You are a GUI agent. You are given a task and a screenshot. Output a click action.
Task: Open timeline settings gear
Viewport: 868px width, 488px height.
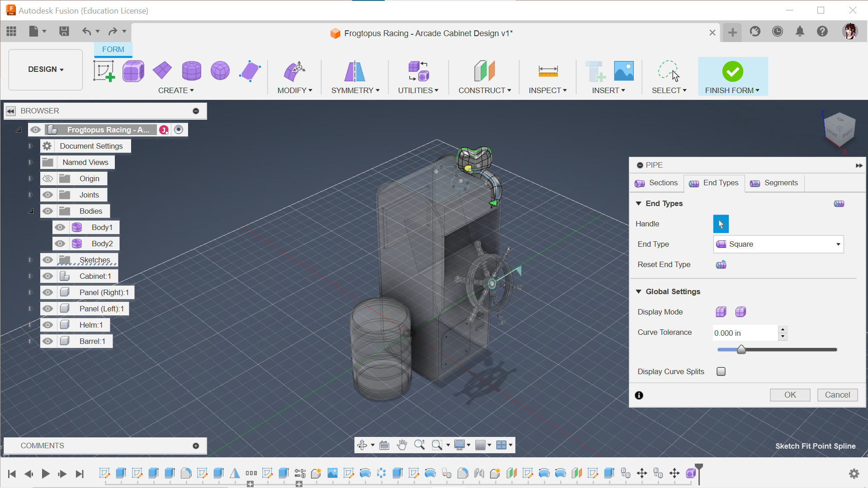click(x=854, y=473)
